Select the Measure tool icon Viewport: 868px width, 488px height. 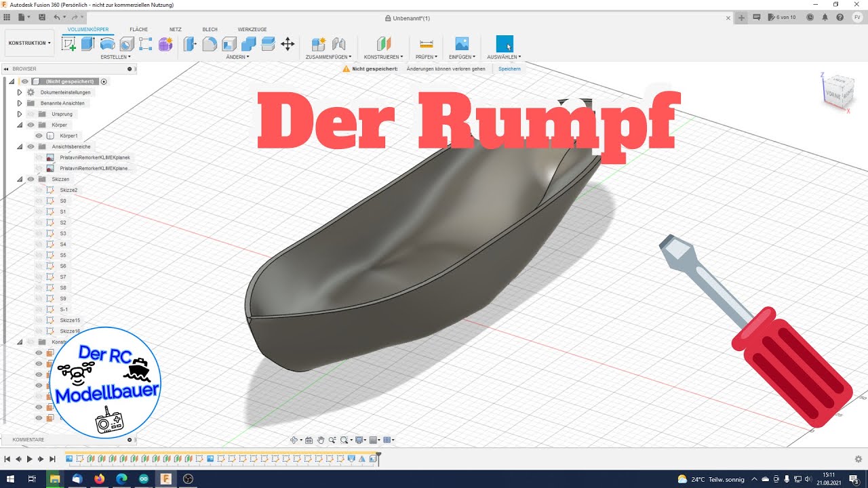pos(427,44)
